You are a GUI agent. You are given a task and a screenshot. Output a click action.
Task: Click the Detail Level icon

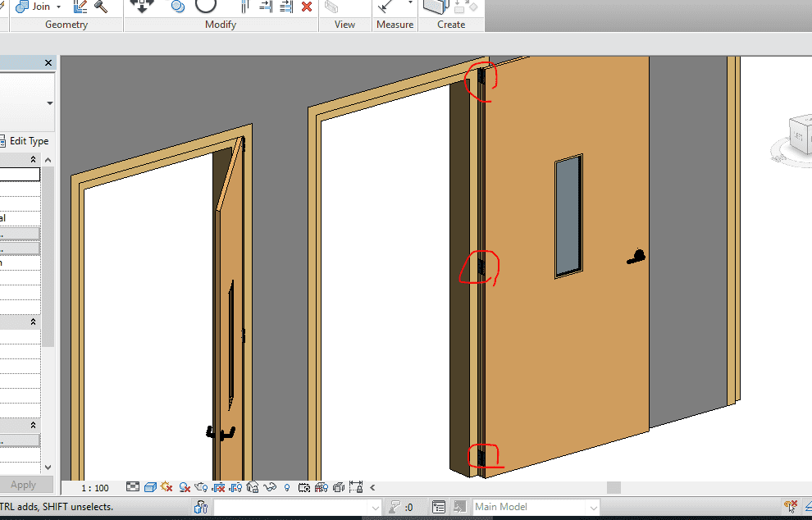pos(133,487)
